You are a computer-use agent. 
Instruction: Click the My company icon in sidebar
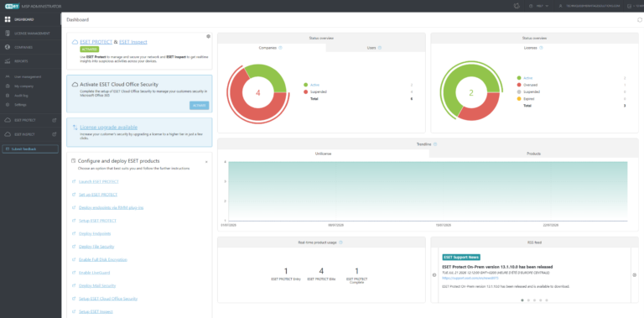7,86
